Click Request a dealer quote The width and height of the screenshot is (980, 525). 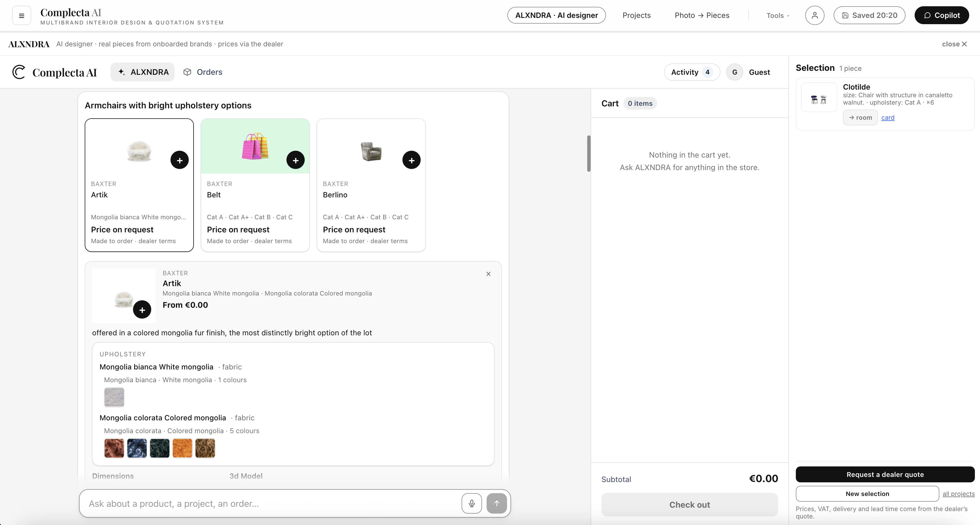tap(885, 474)
